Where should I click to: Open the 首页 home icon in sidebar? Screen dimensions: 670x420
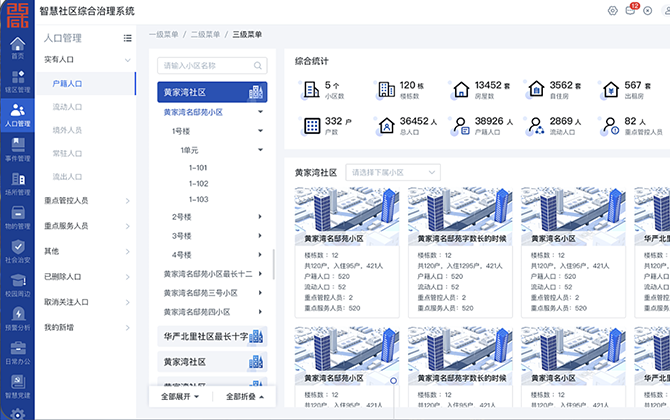(x=17, y=49)
